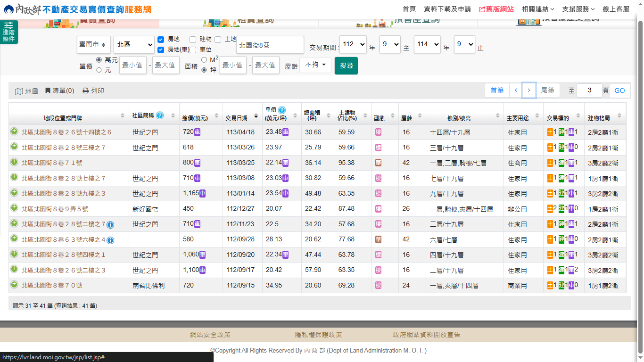Uncheck the 房地 checkbox

pos(161,39)
